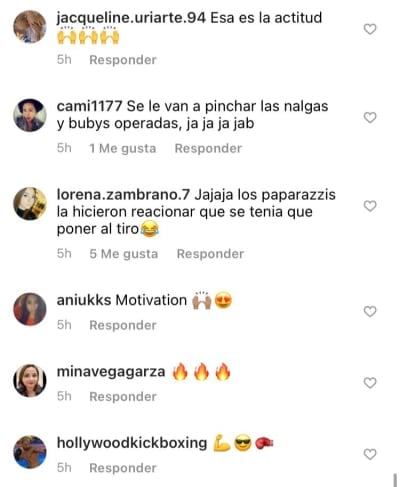Open the hollywoodkickboxing username link
The height and width of the screenshot is (487, 400).
click(x=132, y=443)
